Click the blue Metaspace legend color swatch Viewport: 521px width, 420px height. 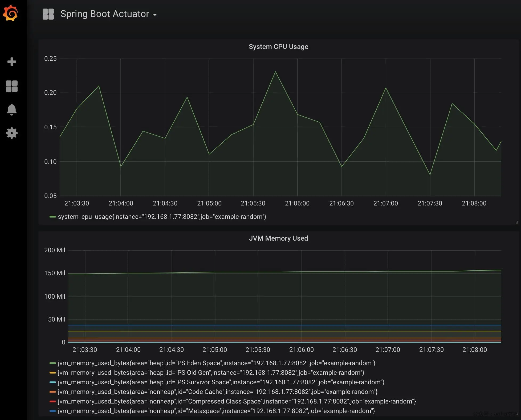[52, 411]
